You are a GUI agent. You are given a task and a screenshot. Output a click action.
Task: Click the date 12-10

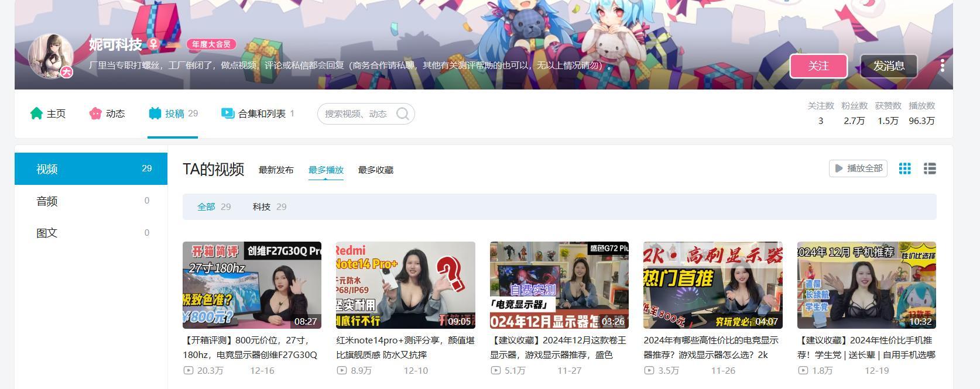tap(416, 370)
